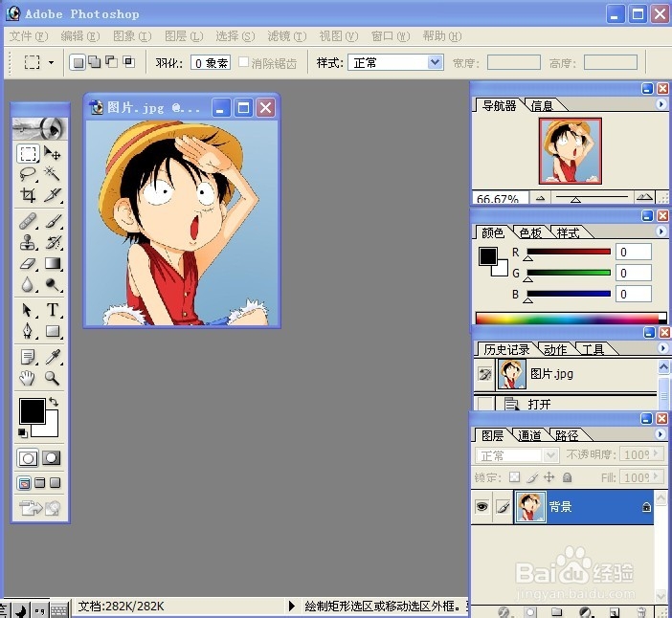The width and height of the screenshot is (672, 618).
Task: Open the 滤镜 menu
Action: [x=287, y=36]
